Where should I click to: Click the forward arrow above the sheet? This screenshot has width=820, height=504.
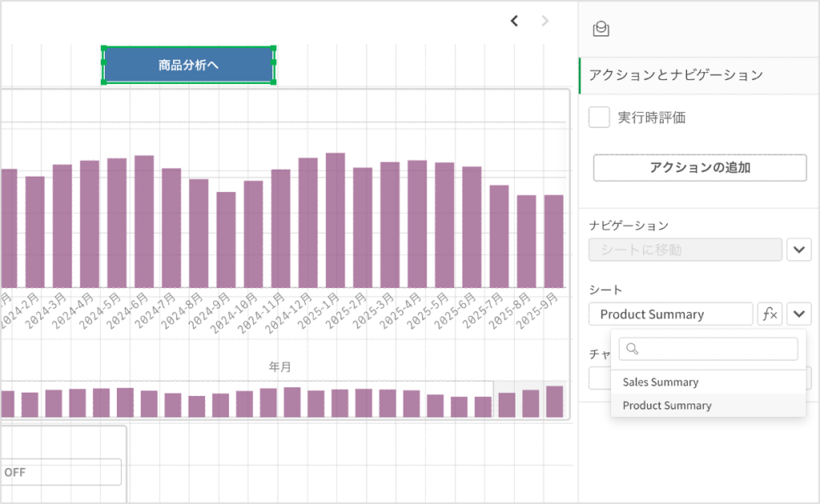545,21
